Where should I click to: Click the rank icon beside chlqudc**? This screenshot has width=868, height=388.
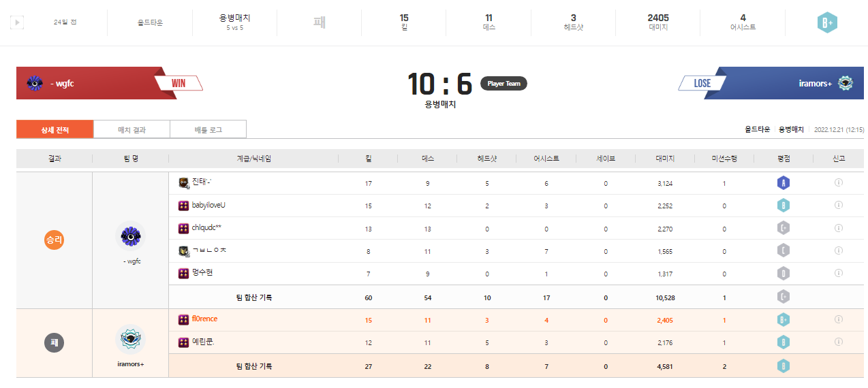pos(183,229)
